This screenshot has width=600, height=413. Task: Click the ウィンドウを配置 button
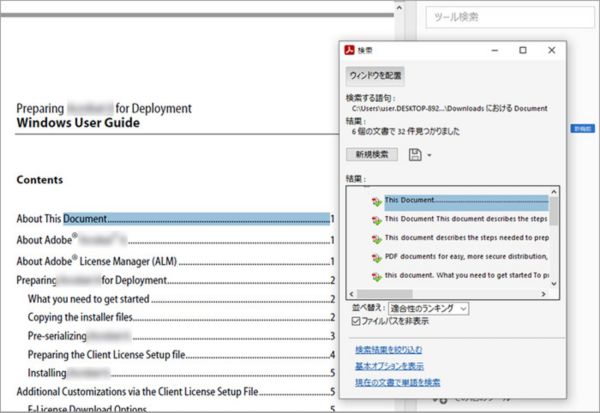pos(375,76)
